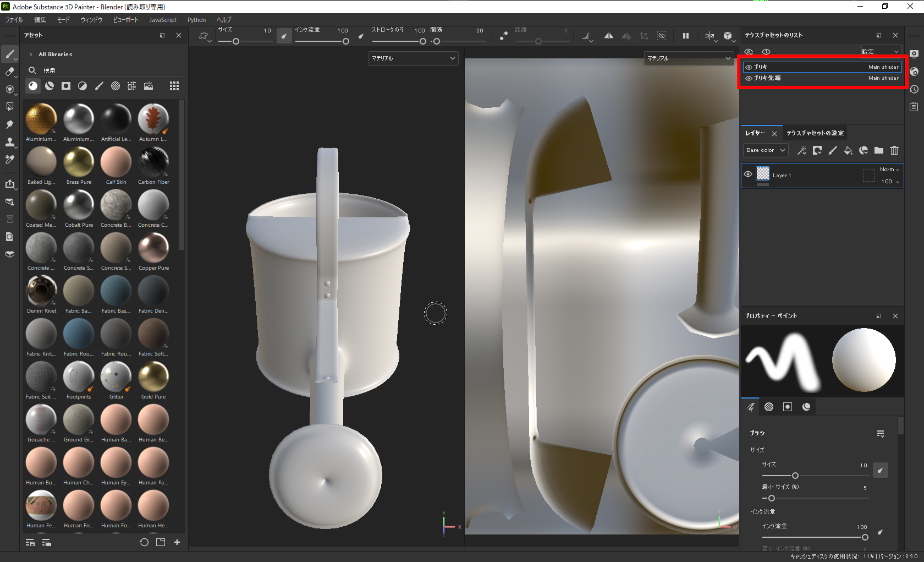Open the brush preset menu in Properties
The image size is (924, 562).
coord(881,434)
